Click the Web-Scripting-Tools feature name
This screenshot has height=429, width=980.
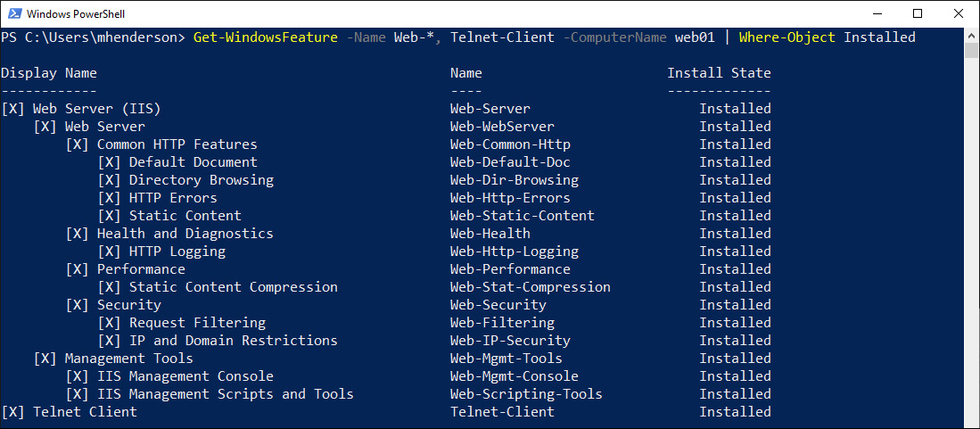(526, 394)
